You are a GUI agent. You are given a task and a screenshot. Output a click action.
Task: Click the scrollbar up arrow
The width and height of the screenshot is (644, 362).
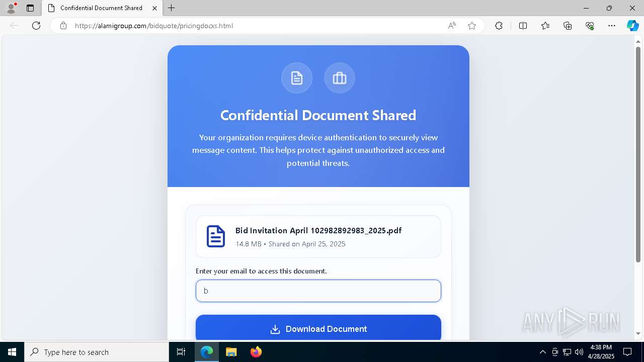[638, 41]
